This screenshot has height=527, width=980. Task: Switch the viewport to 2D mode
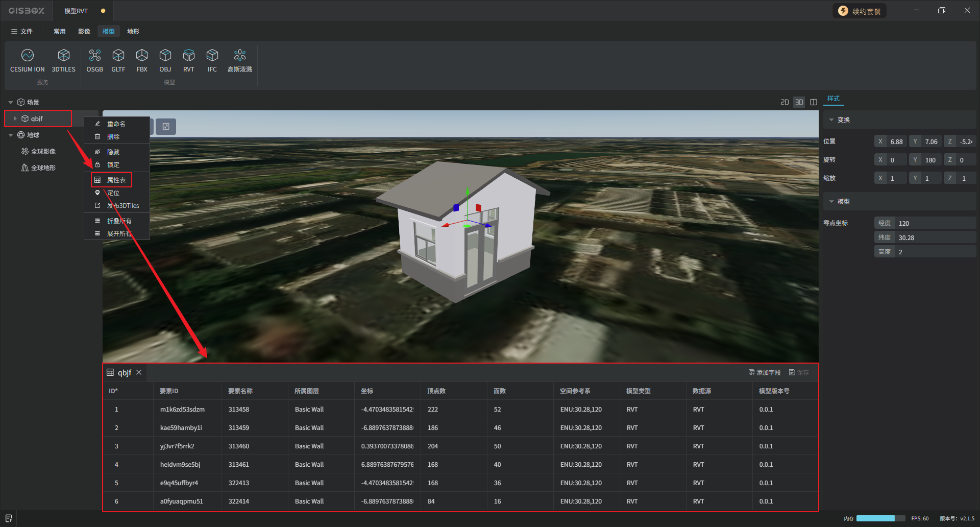pyautogui.click(x=785, y=102)
